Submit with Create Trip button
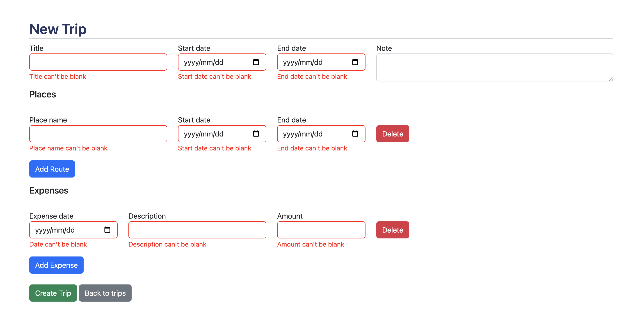This screenshot has height=314, width=644. click(53, 293)
